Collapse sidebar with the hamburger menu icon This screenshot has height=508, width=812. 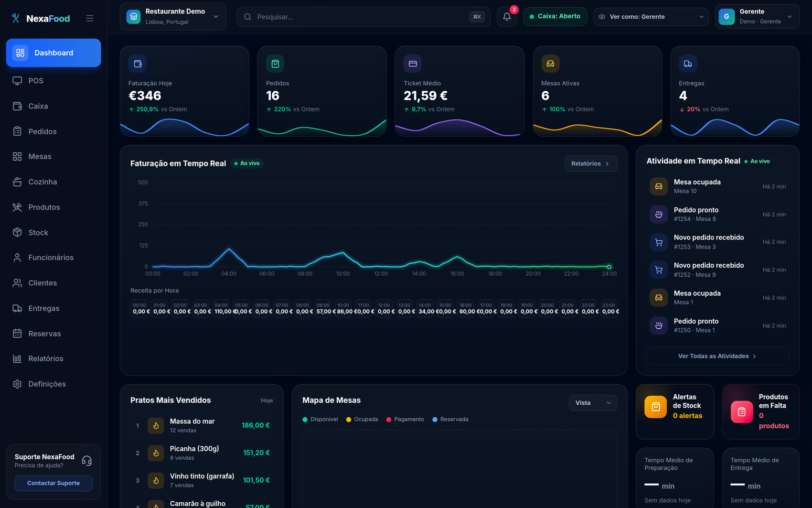[90, 18]
